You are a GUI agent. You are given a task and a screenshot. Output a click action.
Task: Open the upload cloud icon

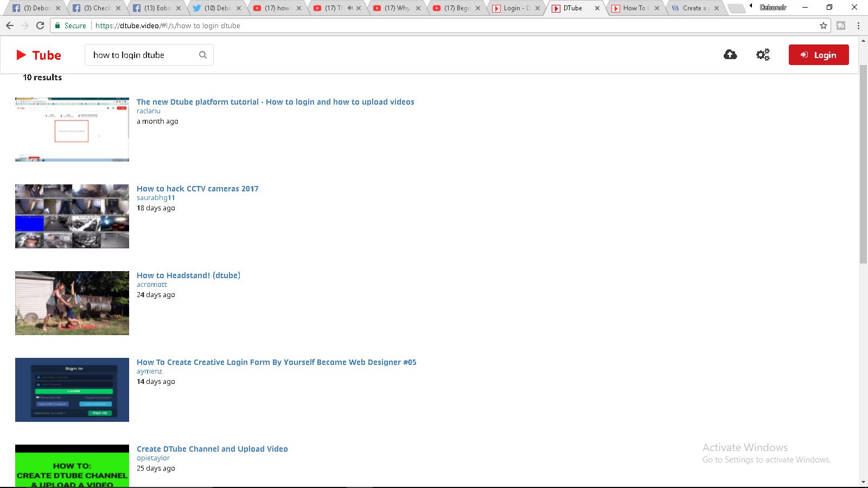(x=730, y=55)
